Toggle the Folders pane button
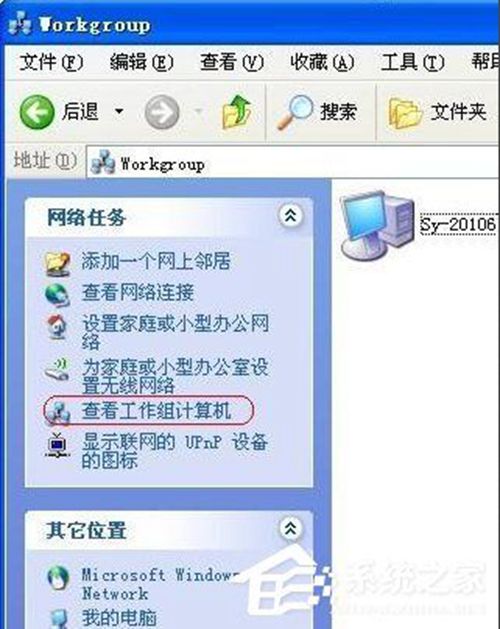Viewport: 500px width, 629px height. click(x=437, y=112)
